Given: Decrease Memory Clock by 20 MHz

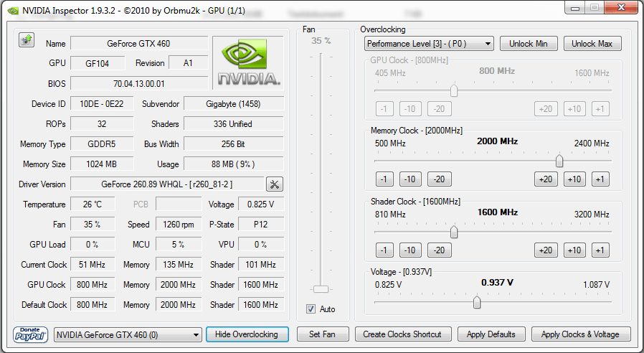Looking at the screenshot, I should coord(440,179).
